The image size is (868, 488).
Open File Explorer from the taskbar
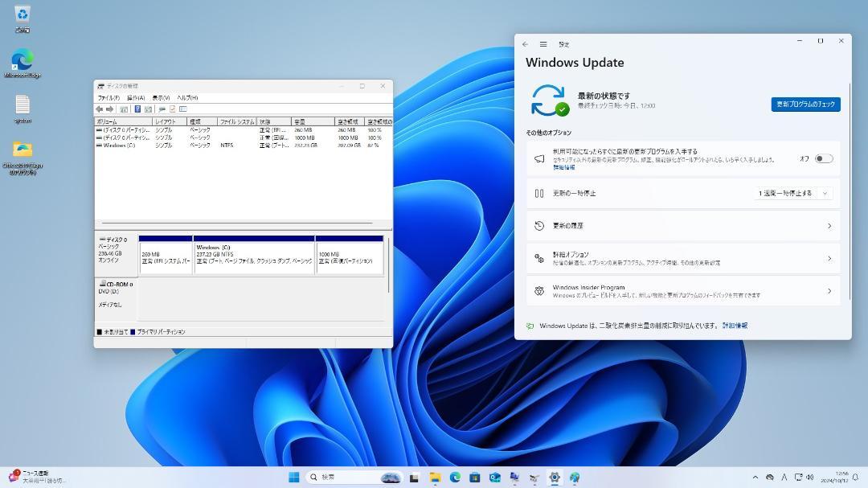point(435,478)
